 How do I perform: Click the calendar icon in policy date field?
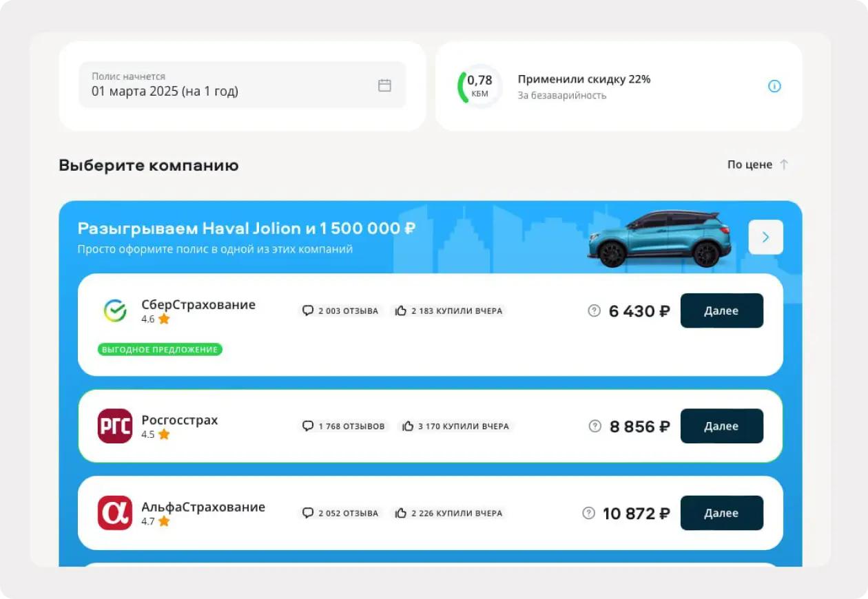point(384,85)
